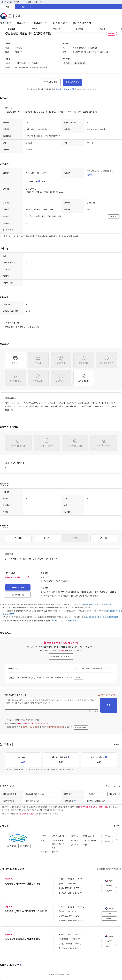Select the 차량유지비 welfare icon
Image resolution: width=122 pixels, height=980 pixels.
tap(61, 360)
